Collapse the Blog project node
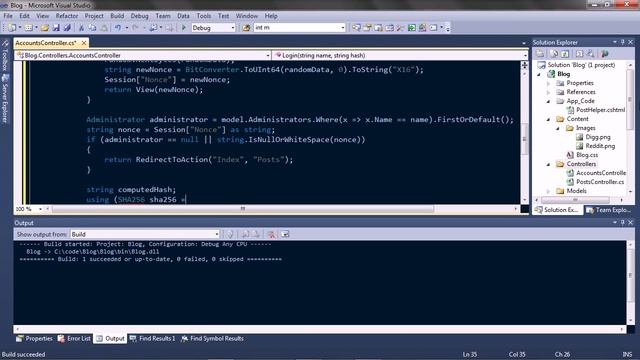Image resolution: width=640 pixels, height=360 pixels. [540, 74]
